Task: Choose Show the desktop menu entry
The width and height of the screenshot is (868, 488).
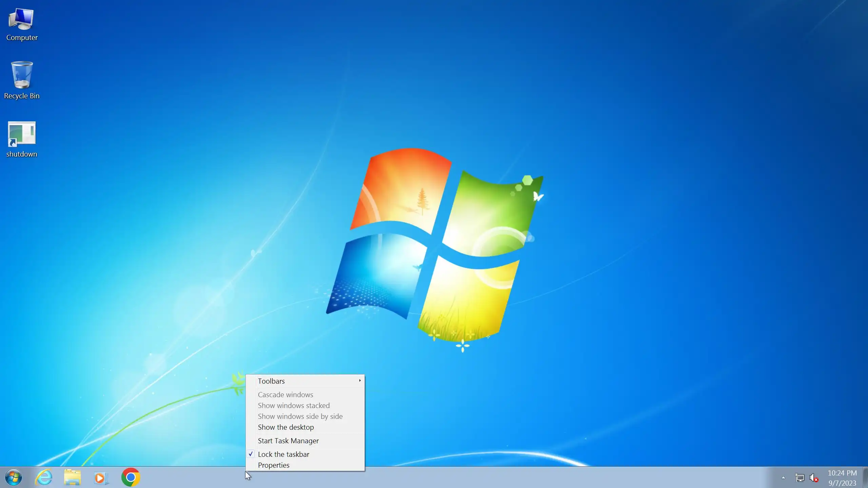Action: pos(286,427)
